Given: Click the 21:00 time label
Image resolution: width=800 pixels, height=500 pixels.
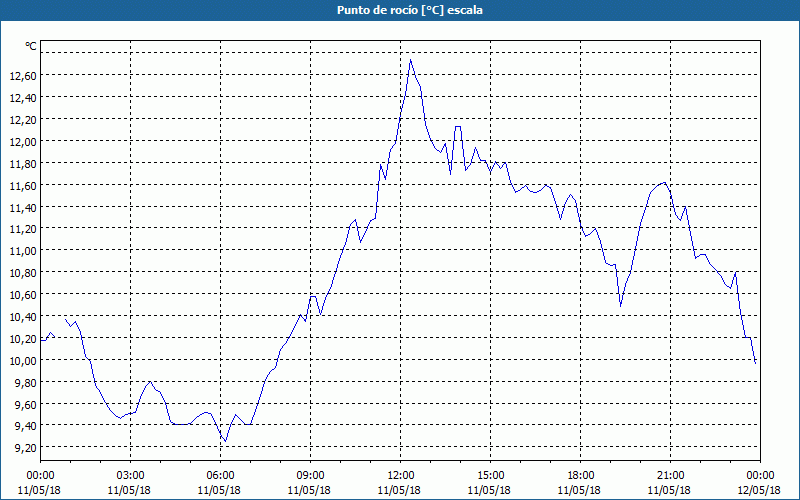Looking at the screenshot, I should 670,475.
